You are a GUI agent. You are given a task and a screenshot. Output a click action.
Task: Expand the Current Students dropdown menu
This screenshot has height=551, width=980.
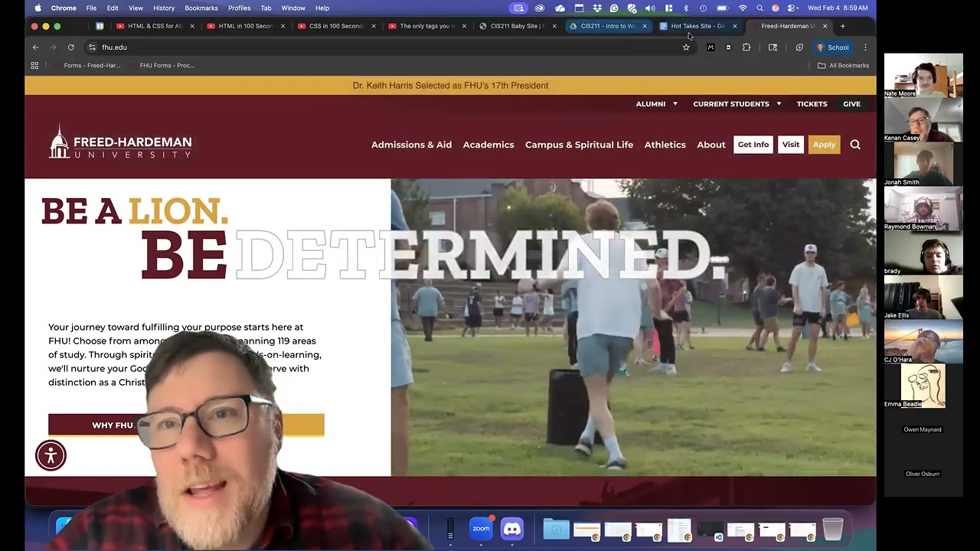click(737, 104)
